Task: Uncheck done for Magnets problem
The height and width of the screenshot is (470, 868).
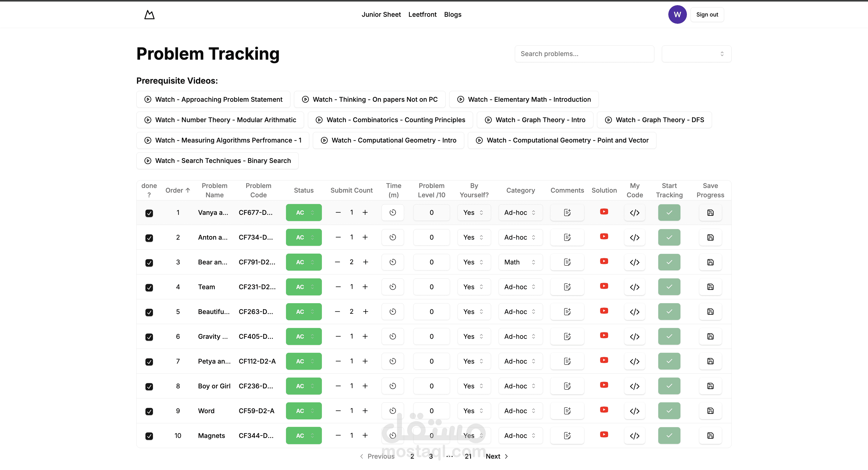Action: coord(149,436)
